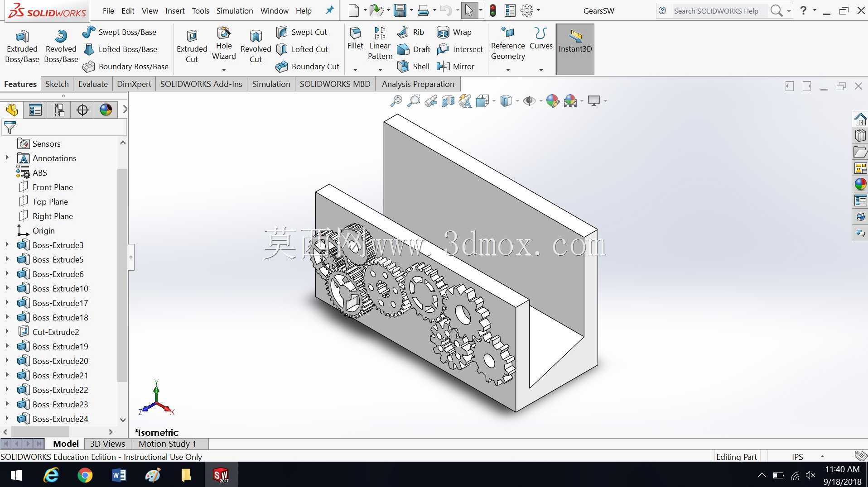Viewport: 868px width, 487px height.
Task: Apply the Fillet tool
Action: pos(355,38)
